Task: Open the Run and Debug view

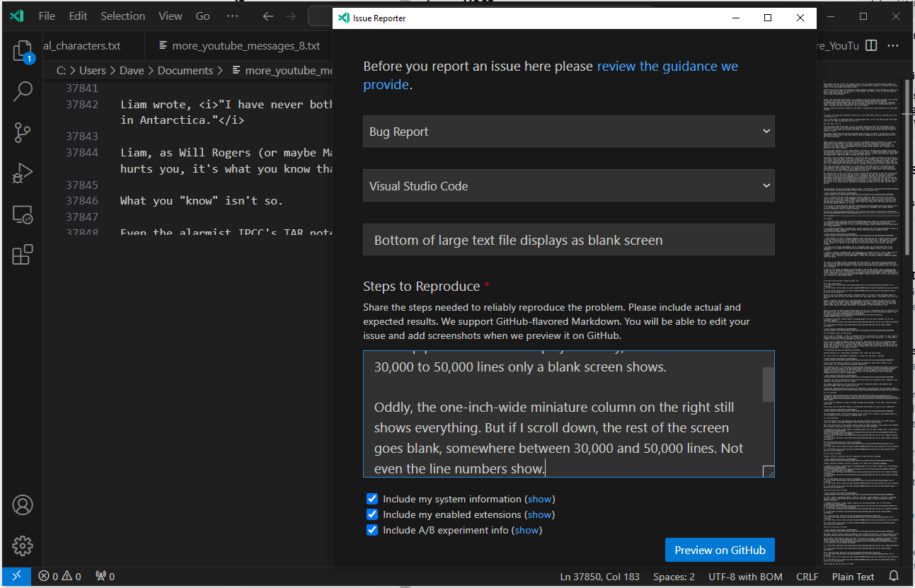Action: 22,173
